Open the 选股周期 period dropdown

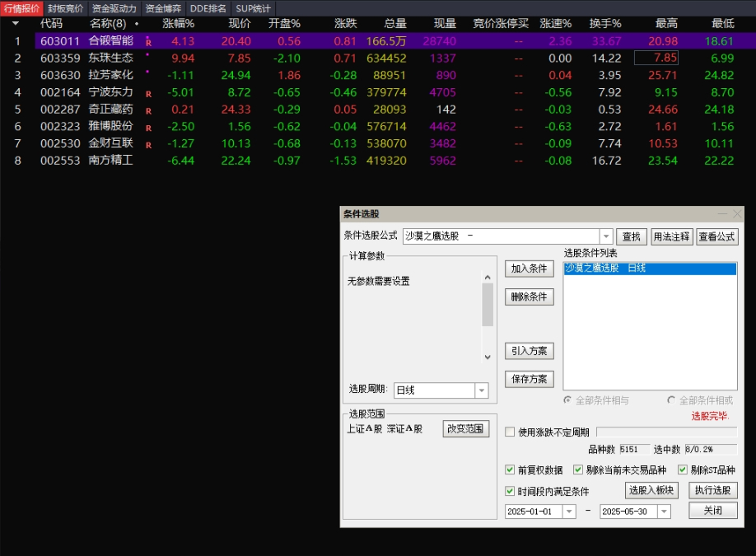point(482,390)
